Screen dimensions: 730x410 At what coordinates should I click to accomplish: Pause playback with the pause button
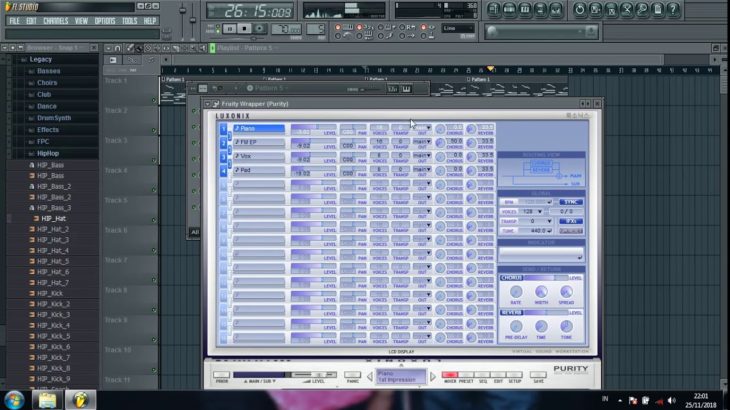click(x=229, y=29)
